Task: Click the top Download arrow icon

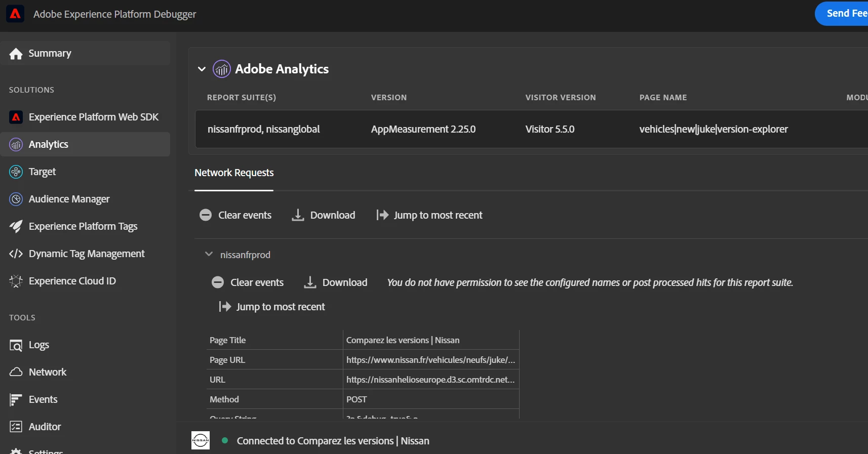Action: point(298,215)
